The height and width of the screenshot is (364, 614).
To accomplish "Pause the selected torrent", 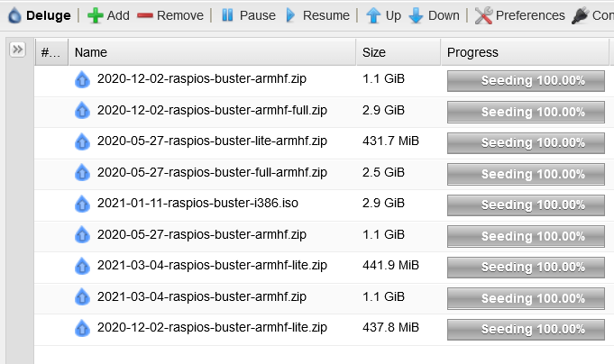I will point(248,15).
